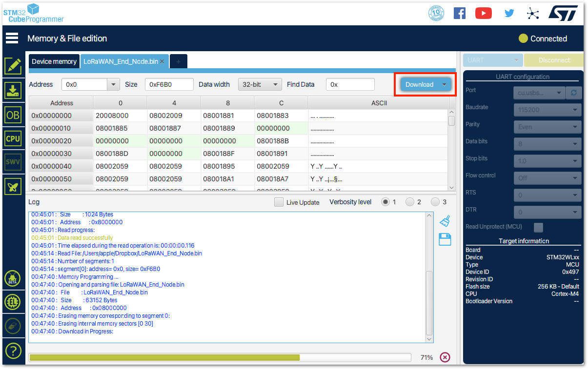Open the RTS dropdown

(547, 195)
